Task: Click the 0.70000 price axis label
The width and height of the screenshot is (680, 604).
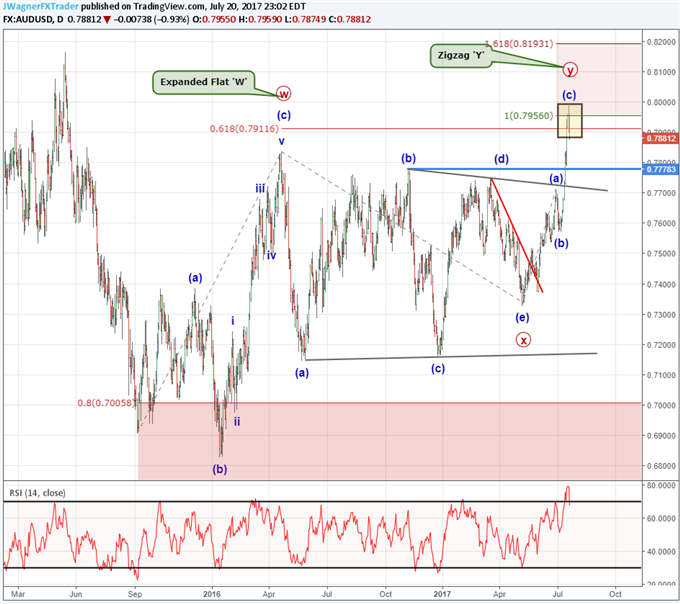Action: coord(661,405)
